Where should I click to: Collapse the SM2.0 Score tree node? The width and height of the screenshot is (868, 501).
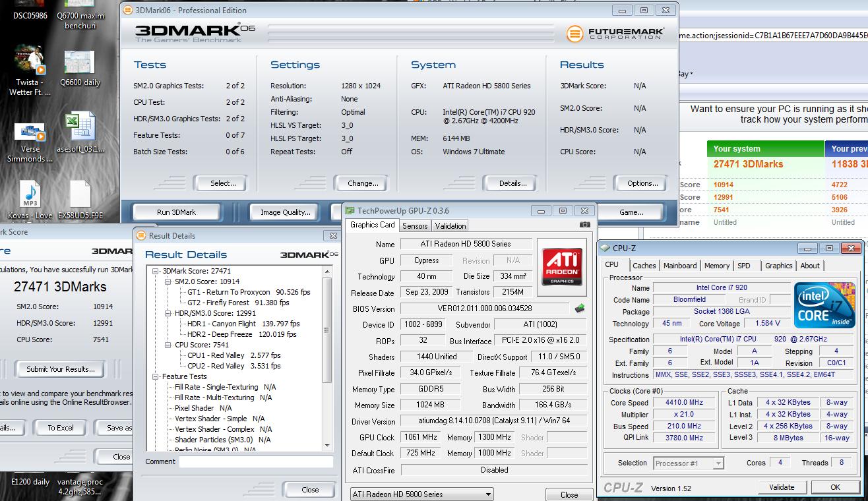pos(168,281)
